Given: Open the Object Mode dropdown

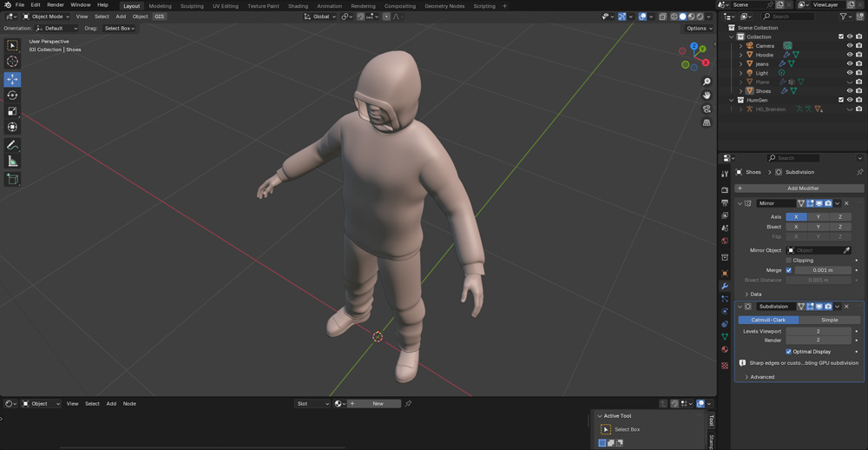Looking at the screenshot, I should (x=49, y=17).
